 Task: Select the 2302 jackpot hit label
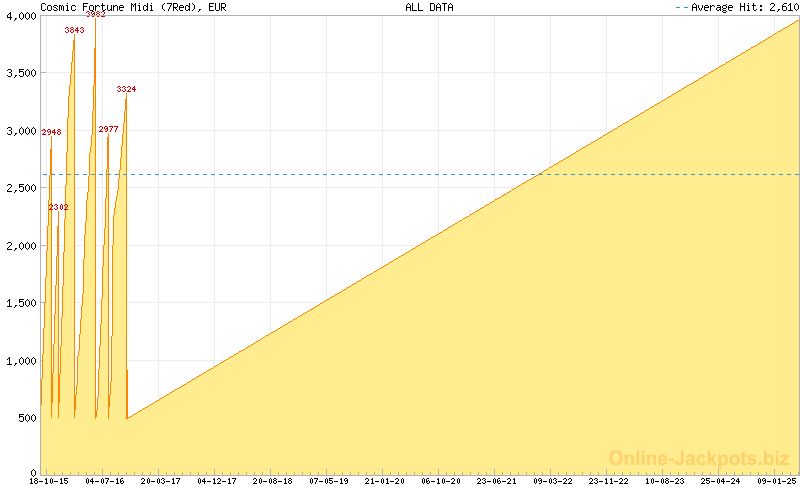pos(59,207)
